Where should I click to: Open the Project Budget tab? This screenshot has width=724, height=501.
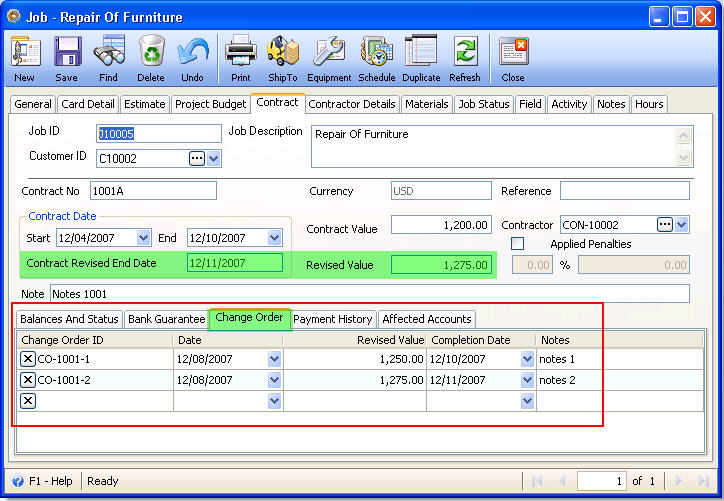click(211, 104)
